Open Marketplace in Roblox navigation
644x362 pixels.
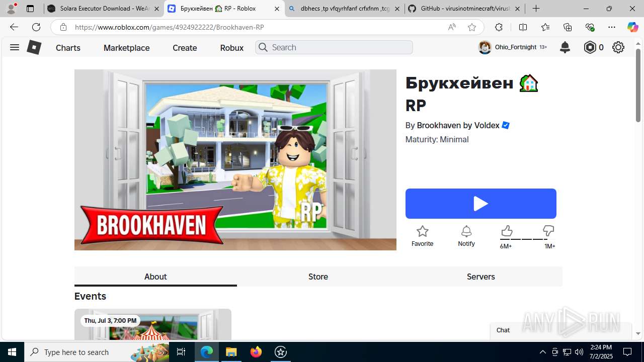[126, 48]
